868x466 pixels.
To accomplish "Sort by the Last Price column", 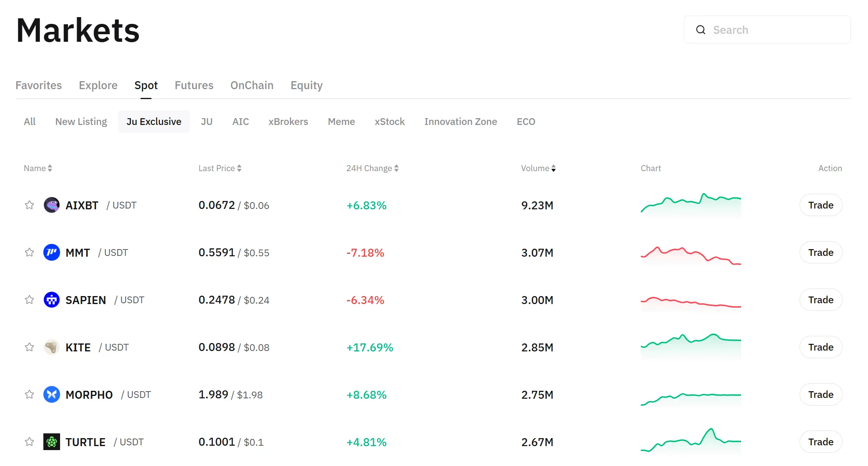I will point(220,168).
